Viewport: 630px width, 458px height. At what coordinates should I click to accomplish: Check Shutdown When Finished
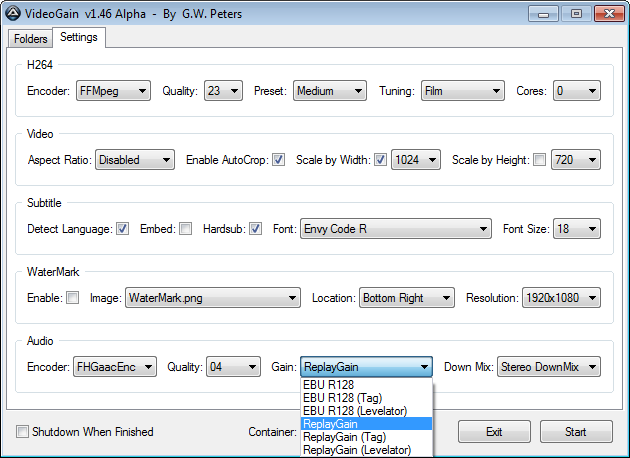point(22,432)
